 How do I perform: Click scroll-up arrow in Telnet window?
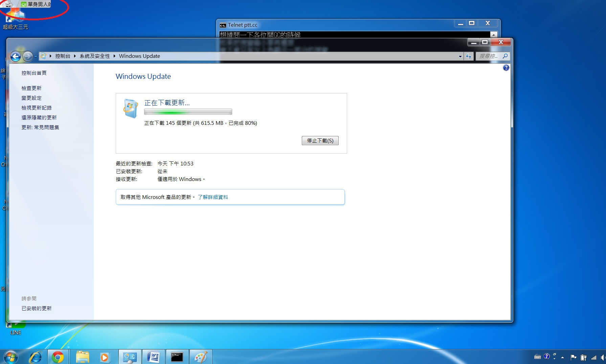pyautogui.click(x=494, y=35)
